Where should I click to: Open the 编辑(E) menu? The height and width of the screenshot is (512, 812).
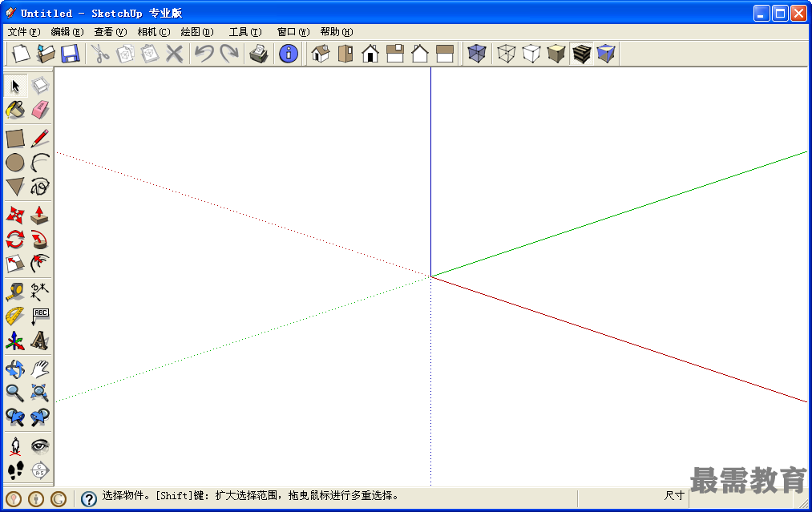click(67, 32)
